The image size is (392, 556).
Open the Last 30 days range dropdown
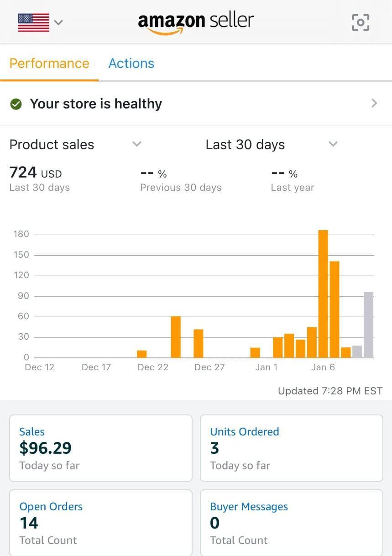pyautogui.click(x=333, y=144)
